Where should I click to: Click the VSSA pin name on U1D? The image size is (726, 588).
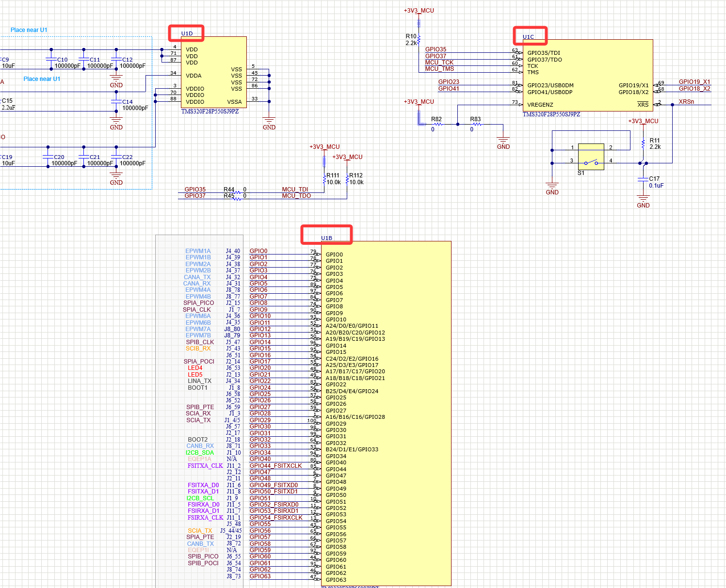[x=234, y=102]
